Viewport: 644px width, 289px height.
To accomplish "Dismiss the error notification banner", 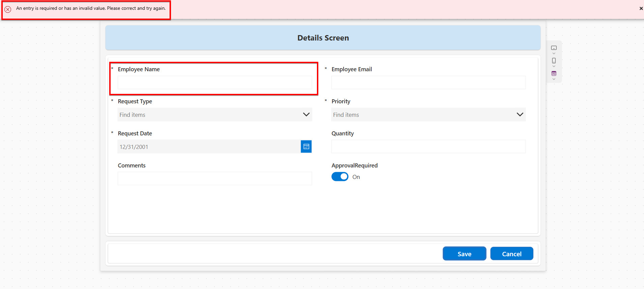I will [x=641, y=8].
